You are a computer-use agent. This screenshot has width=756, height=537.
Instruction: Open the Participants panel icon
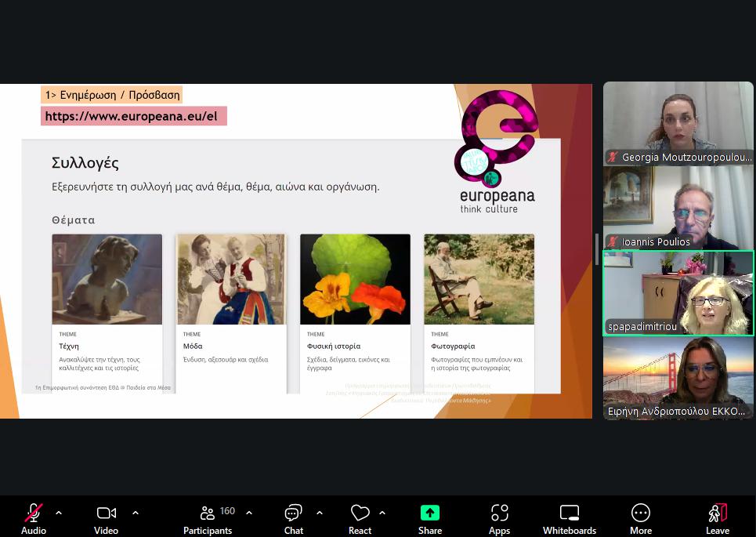208,513
